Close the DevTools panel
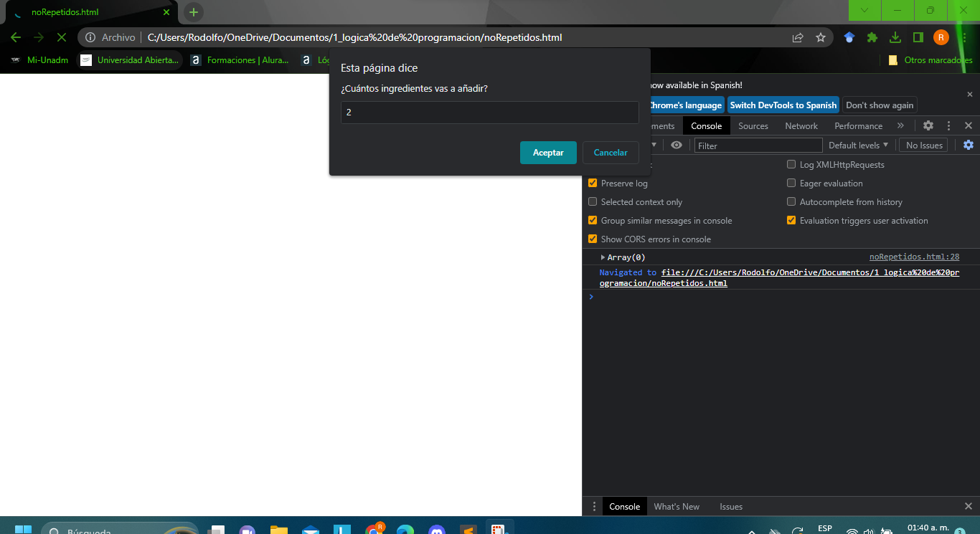Image resolution: width=980 pixels, height=534 pixels. click(969, 125)
